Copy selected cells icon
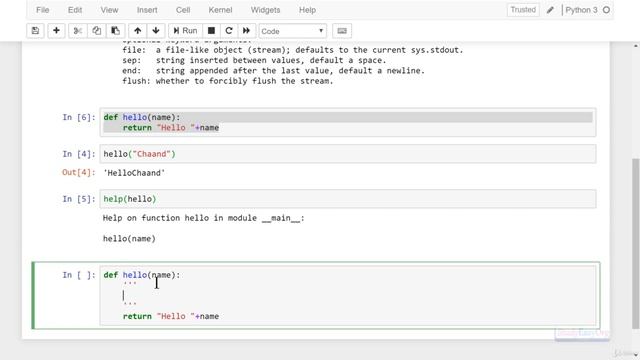 point(97,31)
